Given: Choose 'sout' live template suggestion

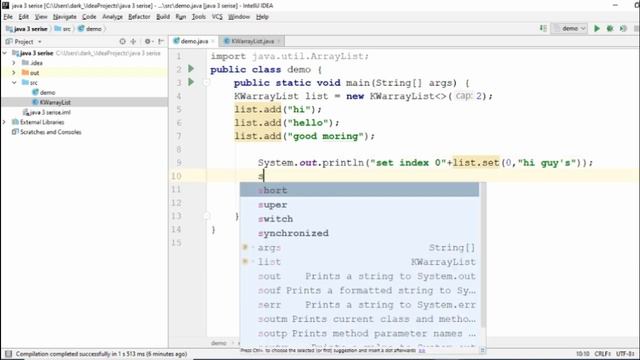Looking at the screenshot, I should [359, 276].
